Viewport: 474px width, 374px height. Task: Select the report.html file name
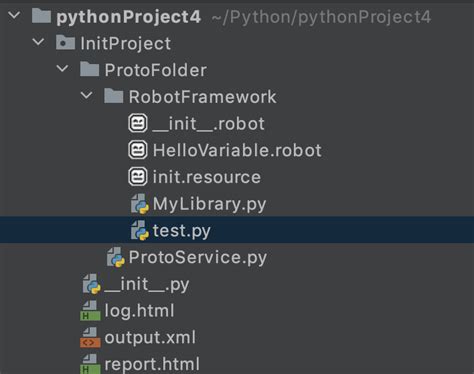152,364
